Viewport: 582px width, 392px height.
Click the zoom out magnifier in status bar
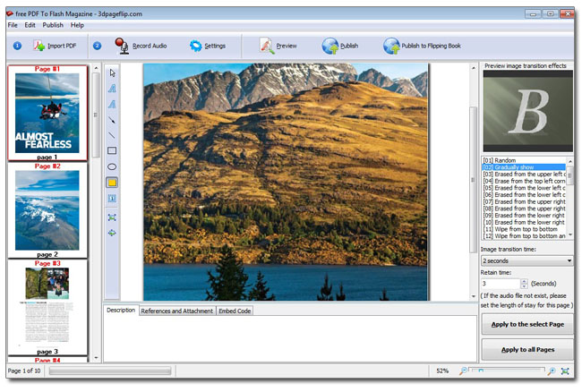tap(463, 371)
